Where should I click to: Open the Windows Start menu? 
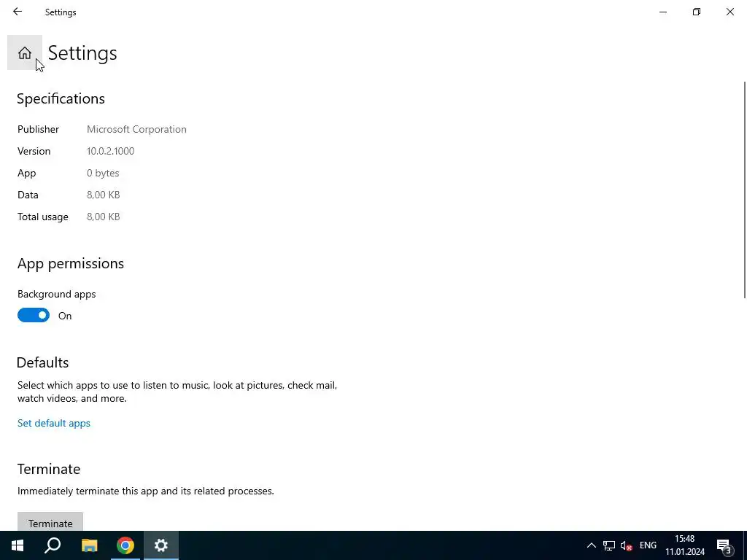(18, 545)
